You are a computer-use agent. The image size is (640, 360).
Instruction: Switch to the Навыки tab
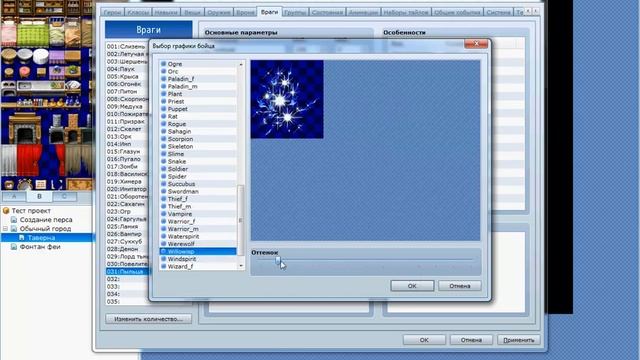[166, 13]
